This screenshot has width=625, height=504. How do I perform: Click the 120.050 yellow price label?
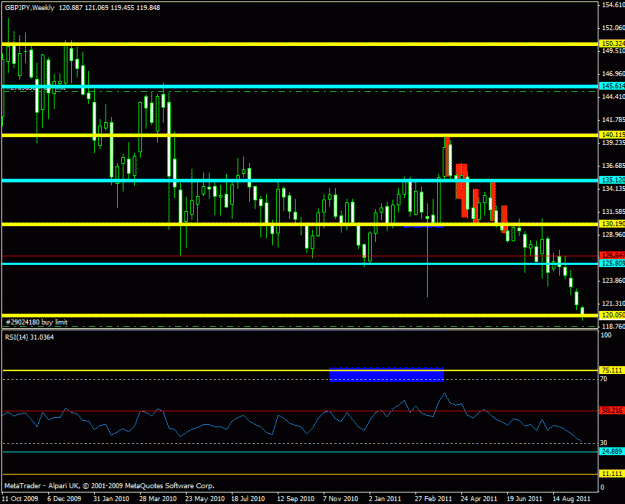point(613,315)
